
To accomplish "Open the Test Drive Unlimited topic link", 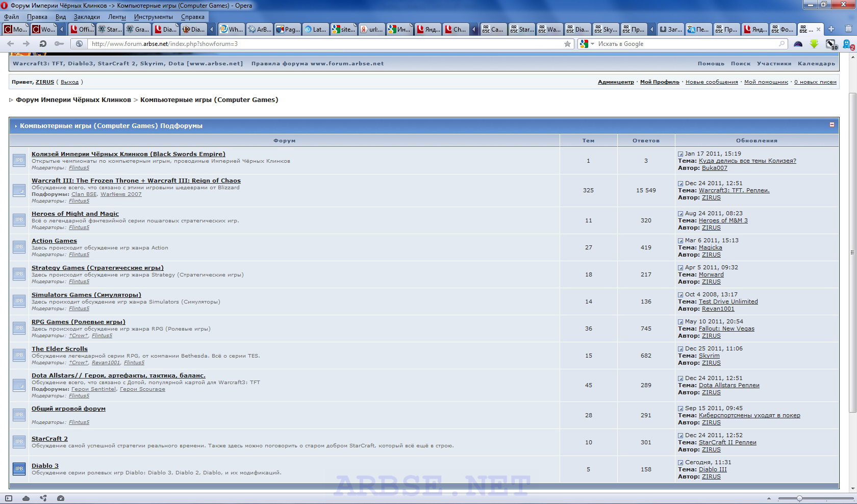I will pos(728,301).
